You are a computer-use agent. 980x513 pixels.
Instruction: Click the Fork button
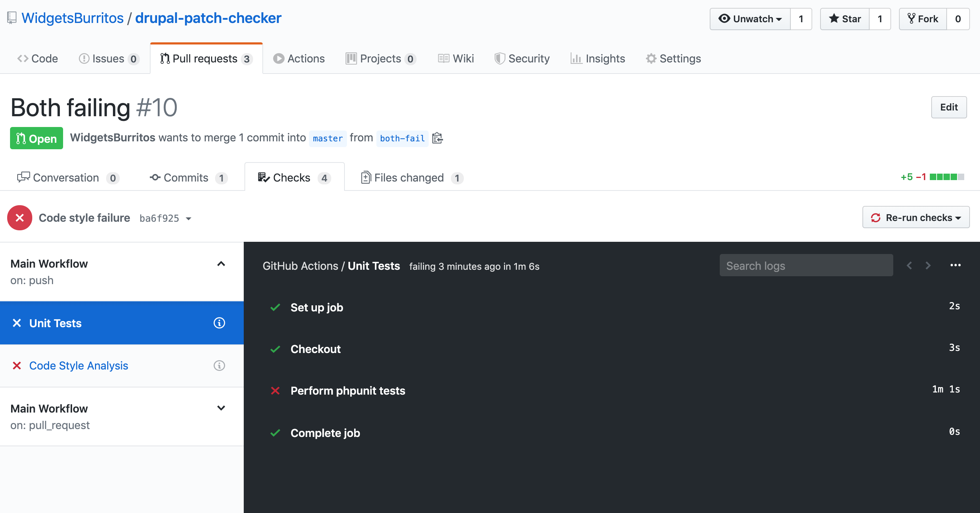click(923, 19)
